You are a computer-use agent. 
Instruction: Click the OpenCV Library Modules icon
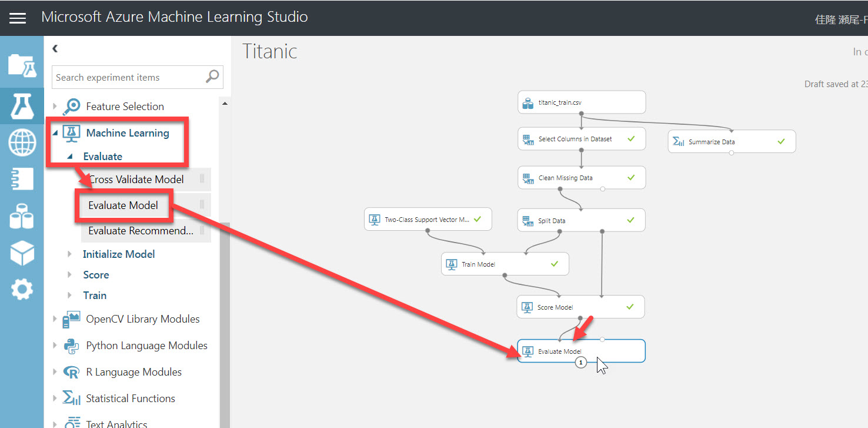click(x=71, y=320)
